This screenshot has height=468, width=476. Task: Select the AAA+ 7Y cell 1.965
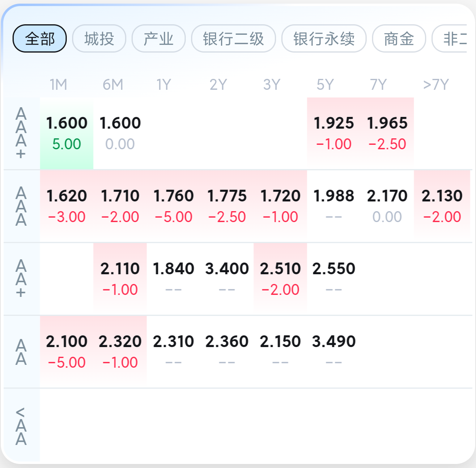(387, 133)
